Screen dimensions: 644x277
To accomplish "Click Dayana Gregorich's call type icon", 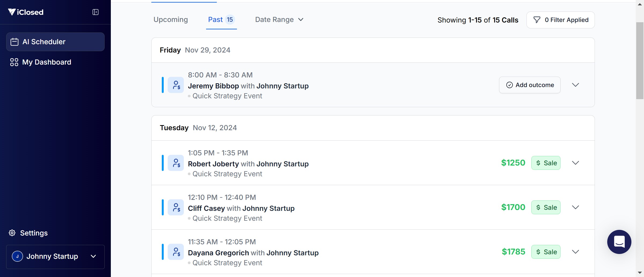I will (x=176, y=252).
